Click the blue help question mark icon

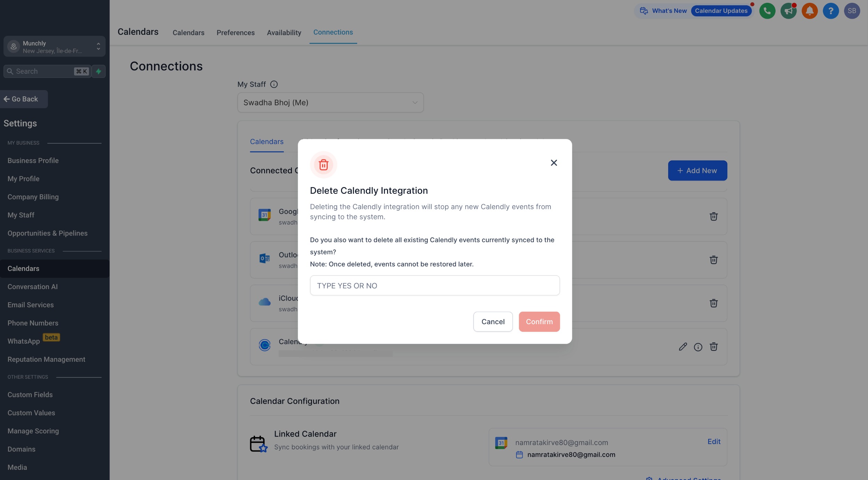pos(831,11)
